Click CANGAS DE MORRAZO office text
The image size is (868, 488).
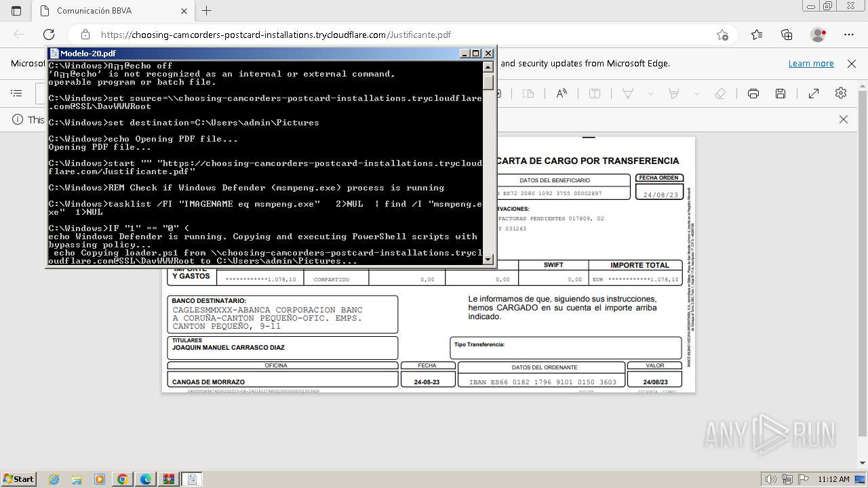(x=209, y=382)
